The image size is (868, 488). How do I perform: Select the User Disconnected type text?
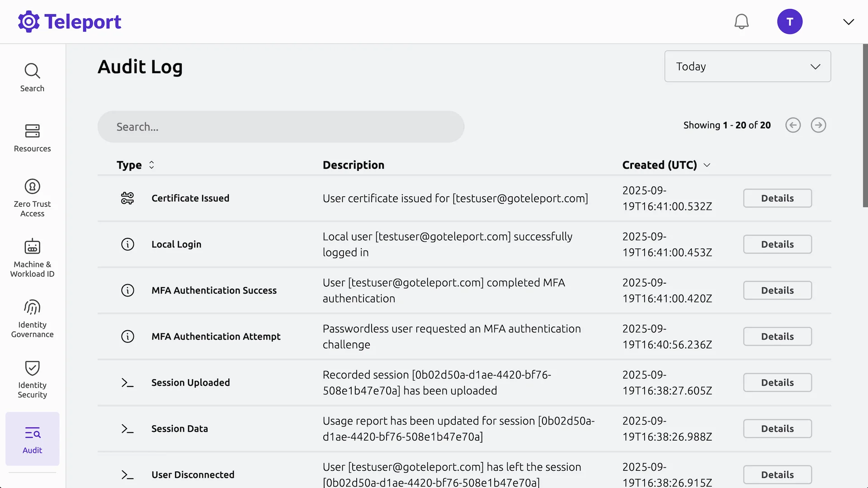coord(193,475)
